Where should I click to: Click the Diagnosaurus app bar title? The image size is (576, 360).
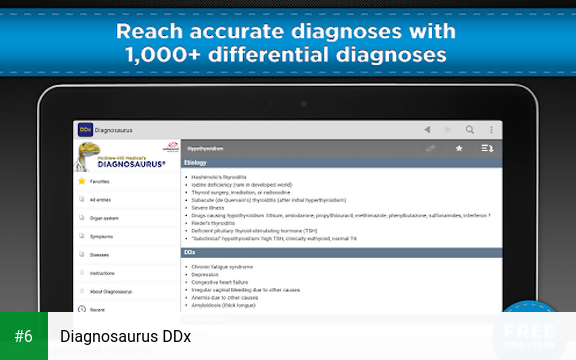click(114, 130)
